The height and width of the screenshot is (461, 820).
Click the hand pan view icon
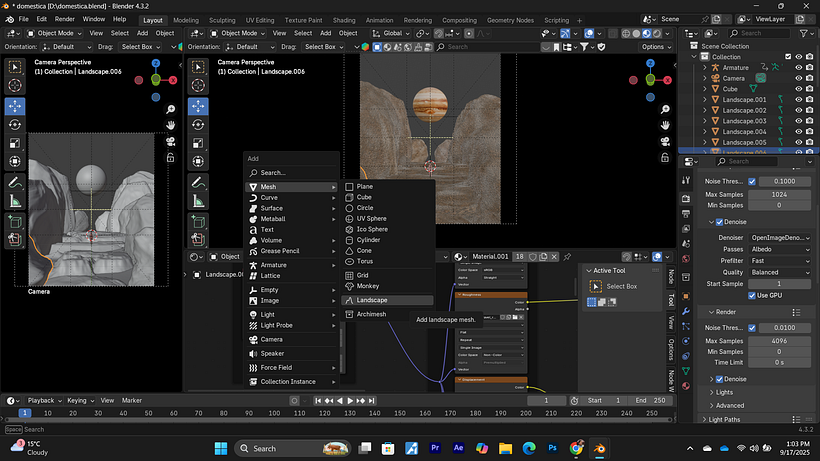172,124
